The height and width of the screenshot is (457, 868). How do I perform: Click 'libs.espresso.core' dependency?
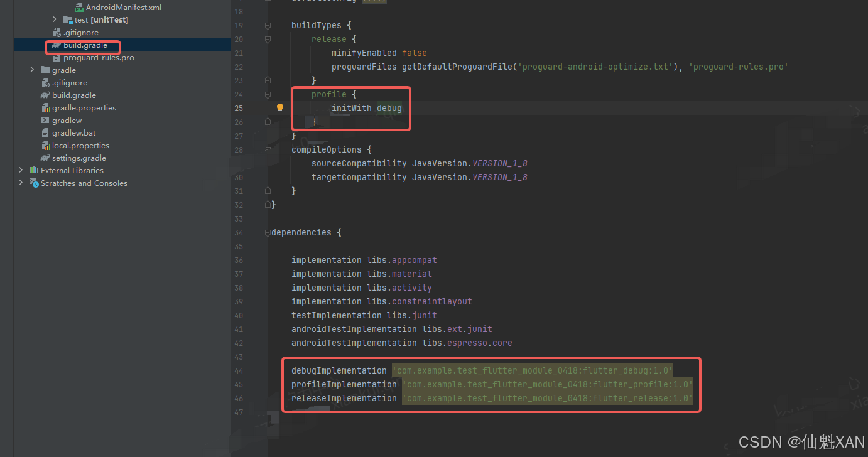[467, 343]
